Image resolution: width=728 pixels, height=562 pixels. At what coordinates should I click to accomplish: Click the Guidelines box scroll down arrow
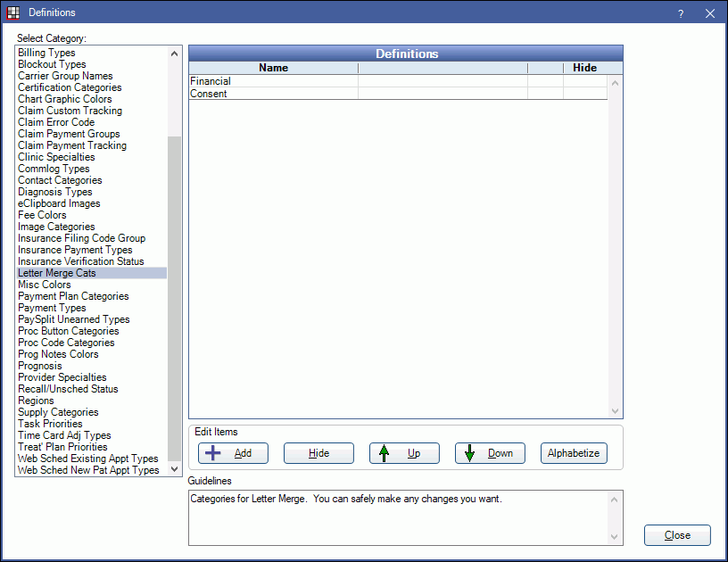point(614,537)
